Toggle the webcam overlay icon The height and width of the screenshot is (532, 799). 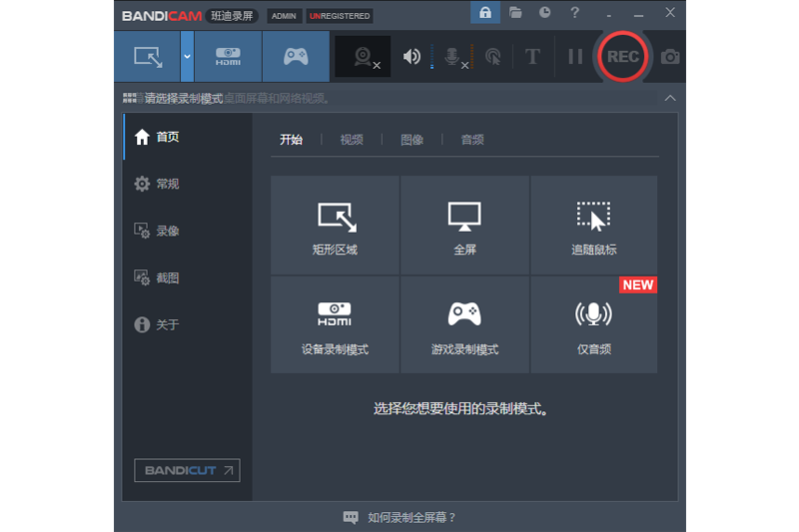tap(363, 57)
